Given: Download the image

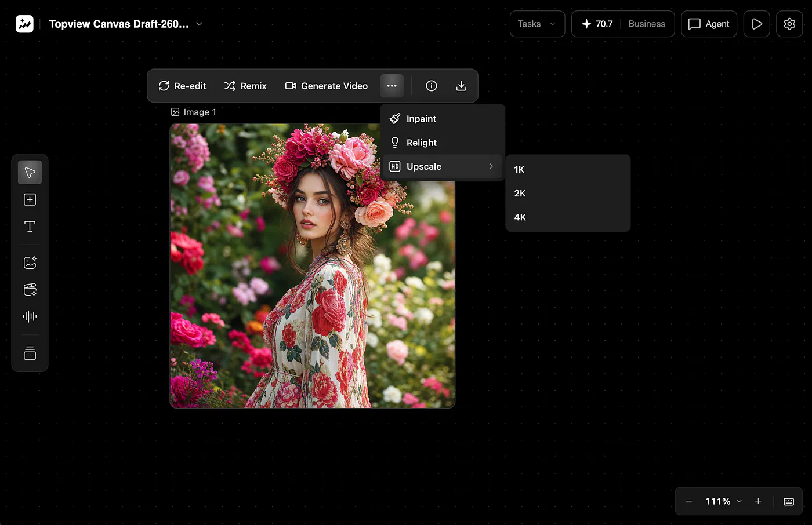Looking at the screenshot, I should click(x=461, y=86).
